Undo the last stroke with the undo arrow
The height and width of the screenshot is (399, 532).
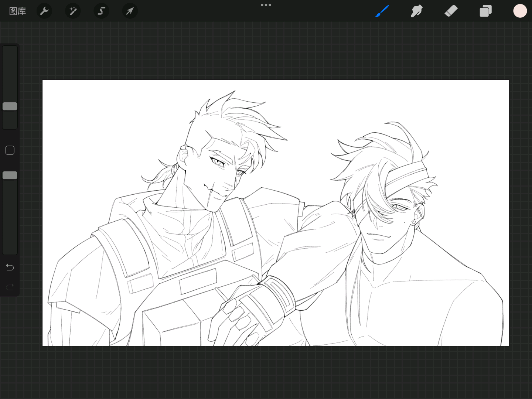click(x=10, y=267)
